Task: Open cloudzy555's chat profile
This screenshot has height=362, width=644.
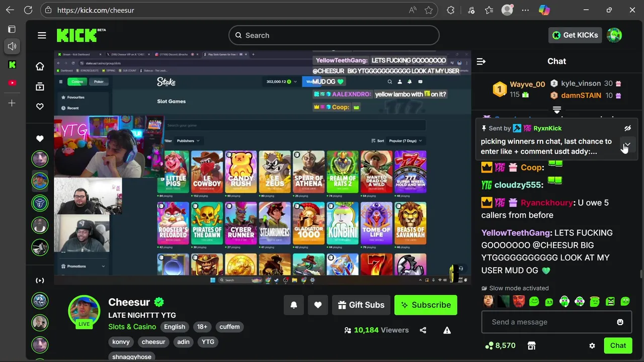Action: 518,185
